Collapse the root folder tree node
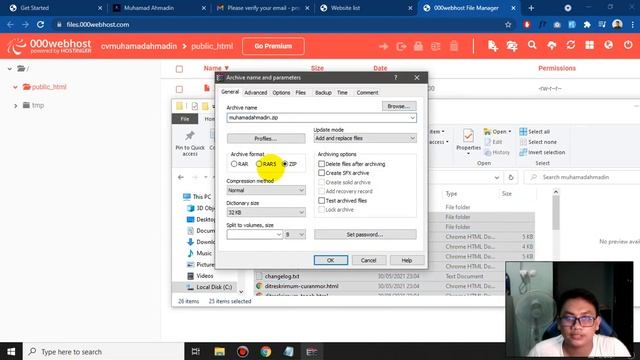 (9, 69)
